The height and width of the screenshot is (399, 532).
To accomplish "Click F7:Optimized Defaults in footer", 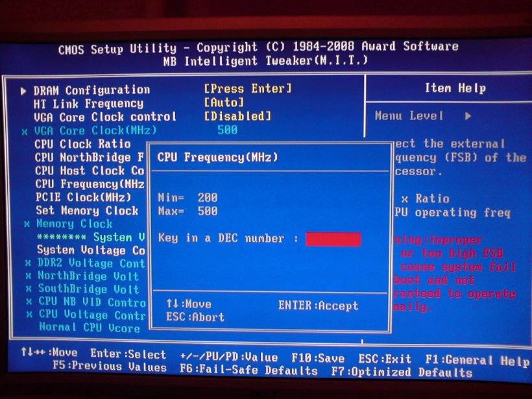I will [x=402, y=372].
